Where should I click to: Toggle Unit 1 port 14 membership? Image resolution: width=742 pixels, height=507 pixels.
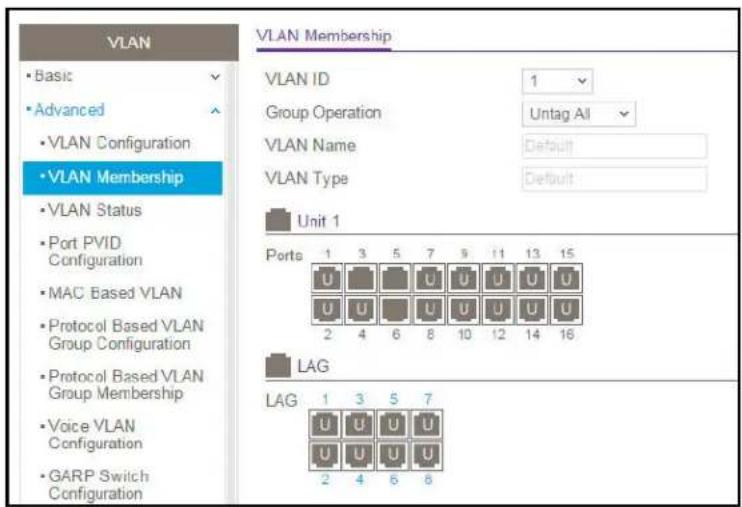532,310
